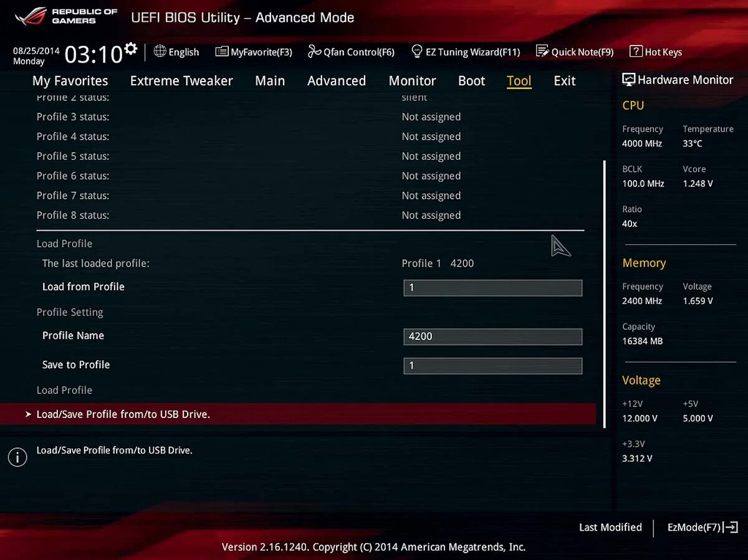Select the Profile 8 status row
The width and height of the screenshot is (748, 560).
310,215
